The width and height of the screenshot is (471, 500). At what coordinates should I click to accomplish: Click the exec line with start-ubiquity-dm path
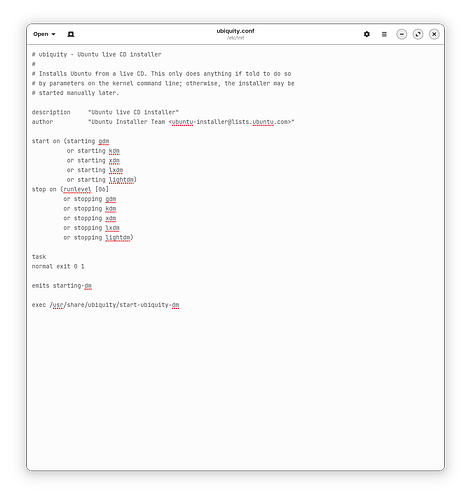pyautogui.click(x=105, y=305)
